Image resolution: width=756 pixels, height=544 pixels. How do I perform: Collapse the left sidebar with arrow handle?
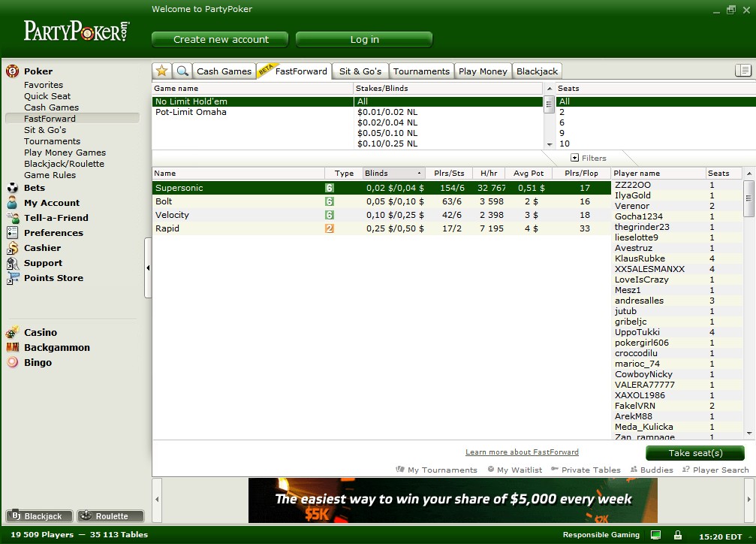[148, 268]
